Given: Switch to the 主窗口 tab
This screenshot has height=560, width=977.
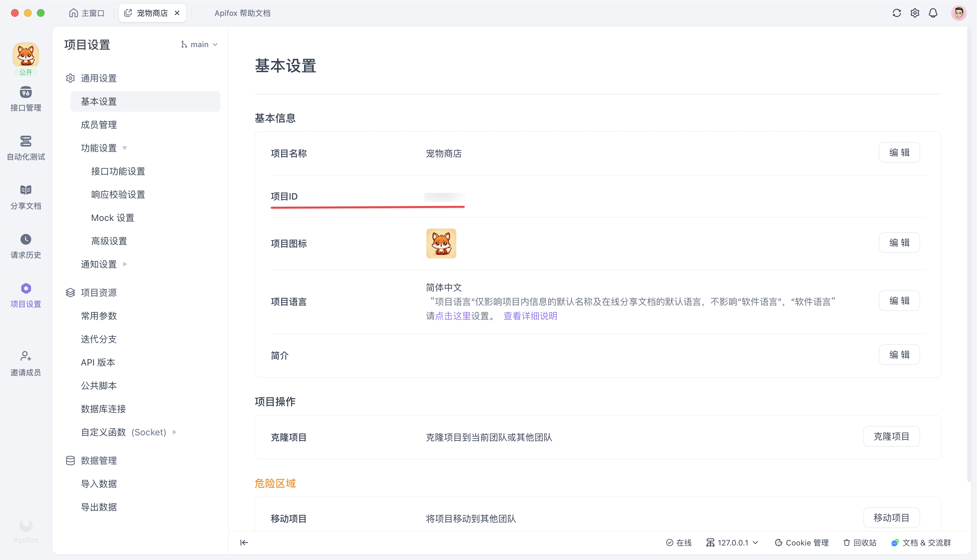Looking at the screenshot, I should (x=87, y=13).
